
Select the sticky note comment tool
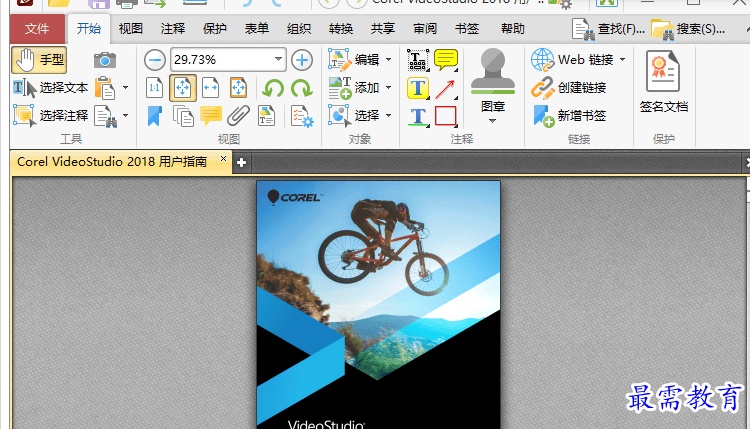click(446, 60)
